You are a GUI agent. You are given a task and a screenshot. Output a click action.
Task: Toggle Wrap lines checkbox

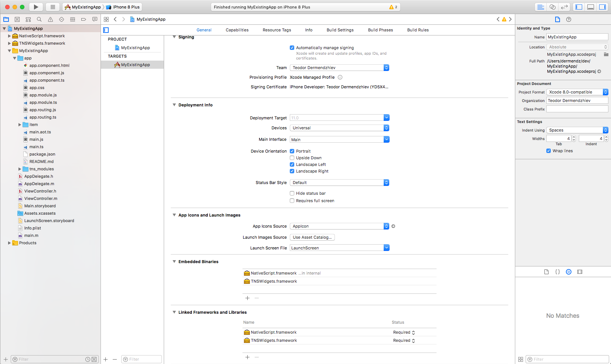coord(549,151)
